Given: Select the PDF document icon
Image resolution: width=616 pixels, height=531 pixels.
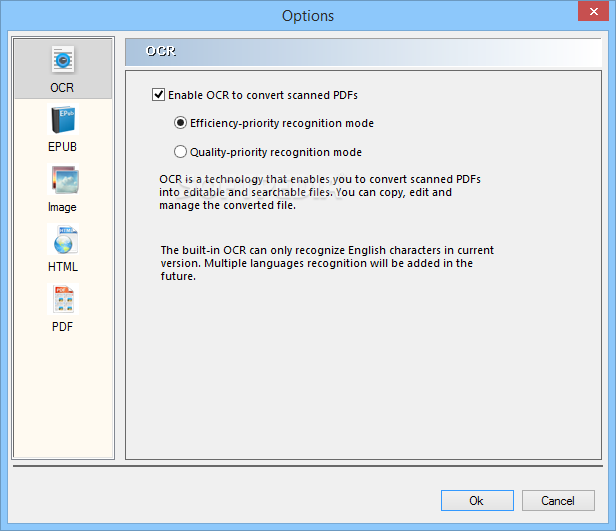Looking at the screenshot, I should tap(63, 299).
